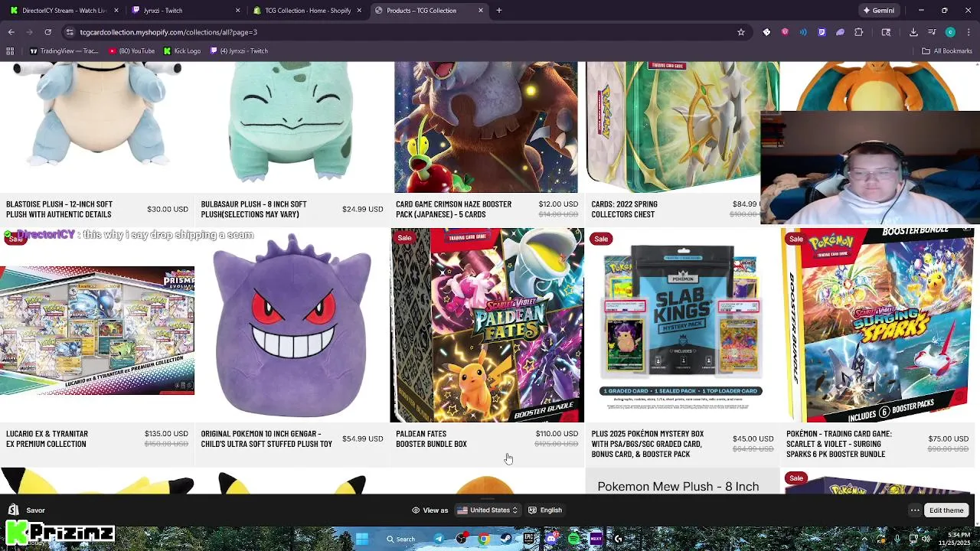Click the purple Gengar plush image
Screen dimensions: 980x551
coord(292,325)
